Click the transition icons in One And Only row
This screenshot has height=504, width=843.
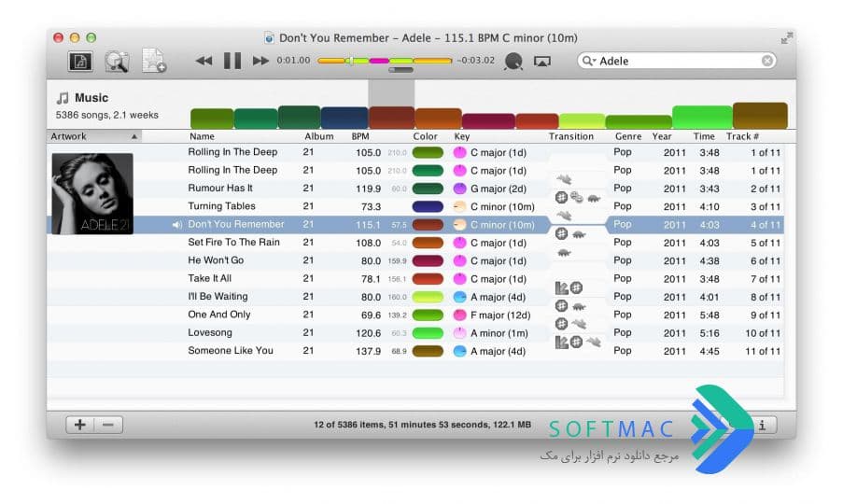coord(570,306)
